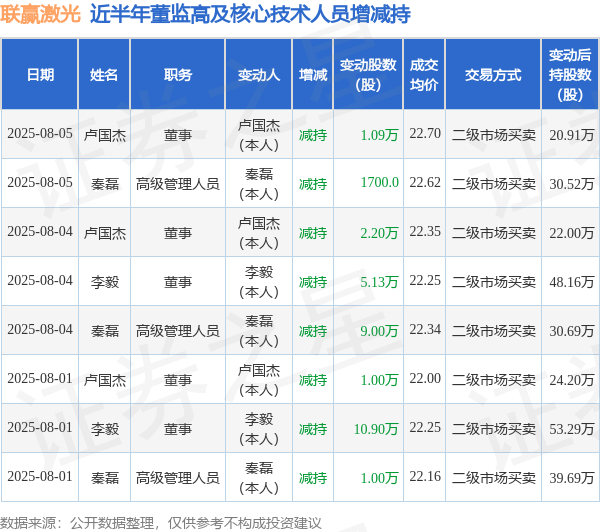Select the 20.91万 holdings cell

(x=572, y=135)
